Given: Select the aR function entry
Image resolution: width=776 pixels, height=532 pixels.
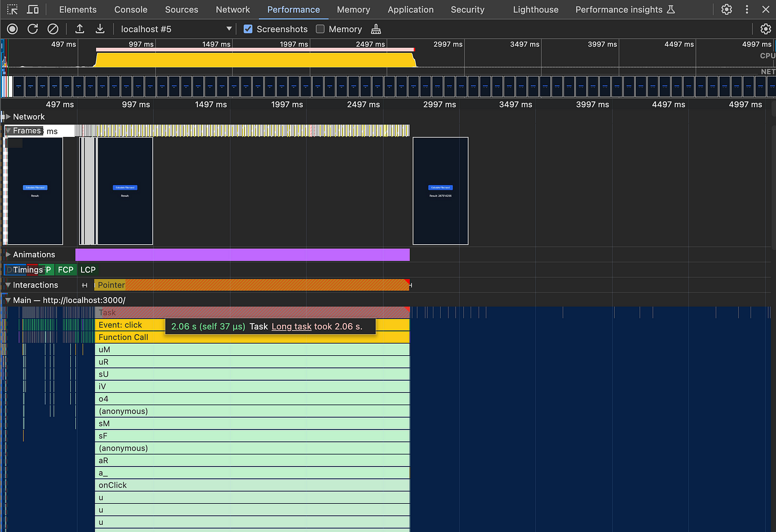Looking at the screenshot, I should pyautogui.click(x=252, y=461).
